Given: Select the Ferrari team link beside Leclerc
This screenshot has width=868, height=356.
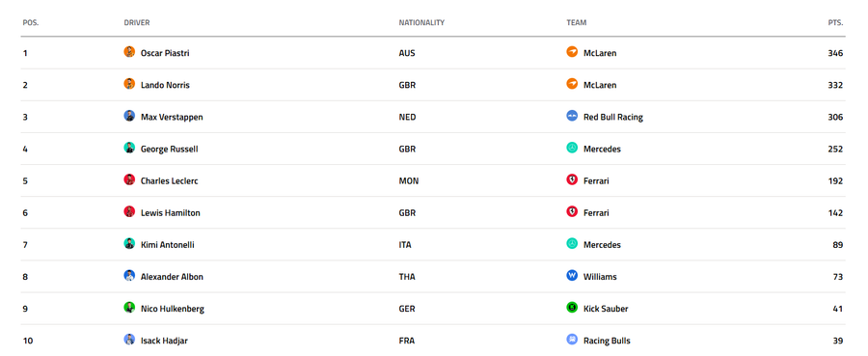Looking at the screenshot, I should pos(596,181).
